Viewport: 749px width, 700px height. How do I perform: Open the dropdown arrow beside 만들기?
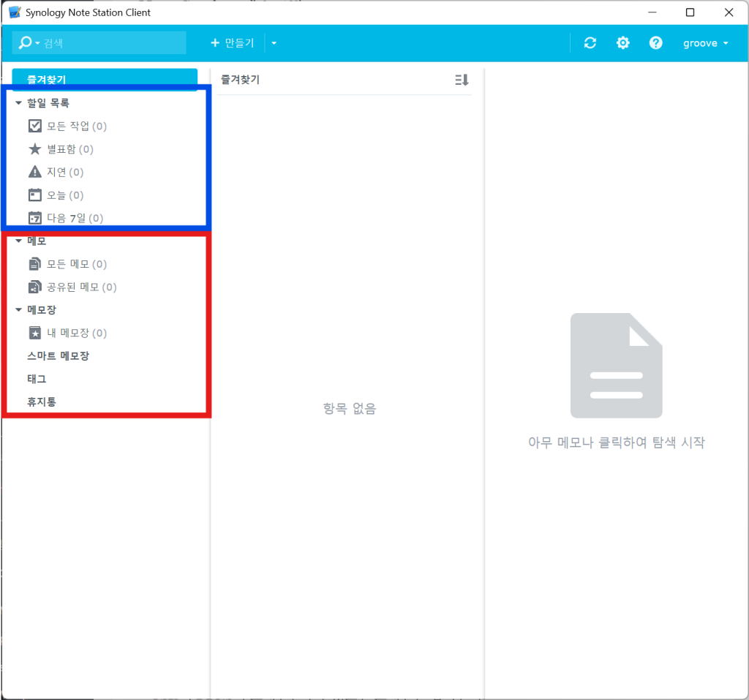tap(274, 43)
